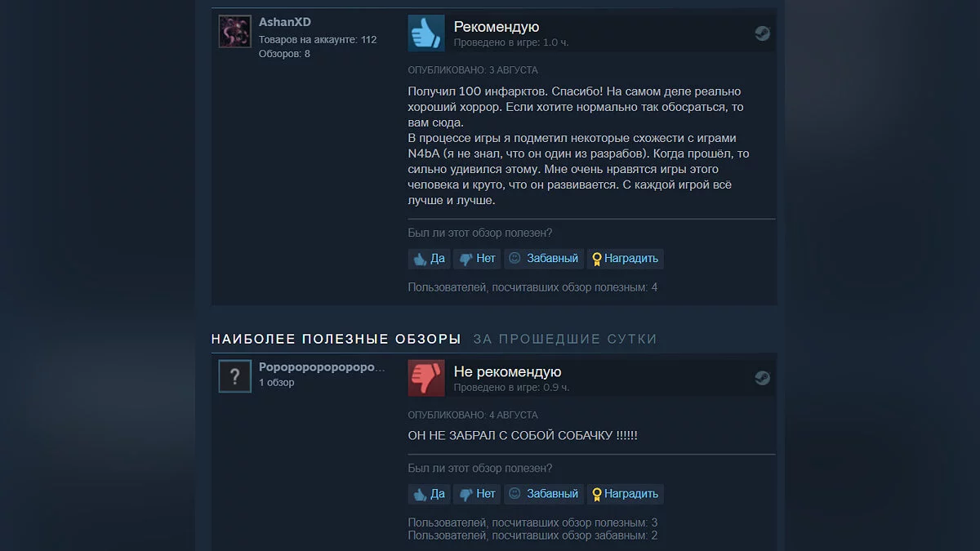Vote Нет on AshanXD's review
980x551 pixels.
(477, 259)
